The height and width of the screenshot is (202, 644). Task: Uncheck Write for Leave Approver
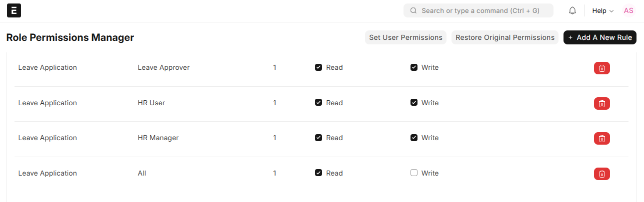414,67
